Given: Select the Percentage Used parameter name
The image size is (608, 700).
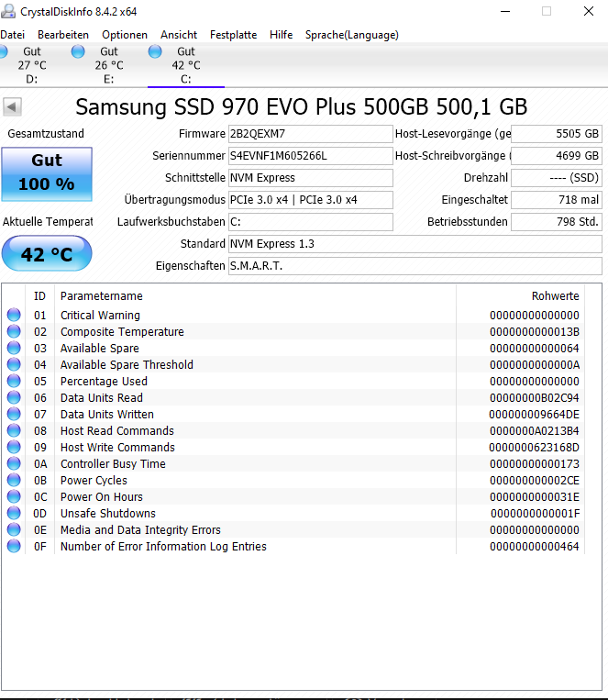Looking at the screenshot, I should [104, 382].
